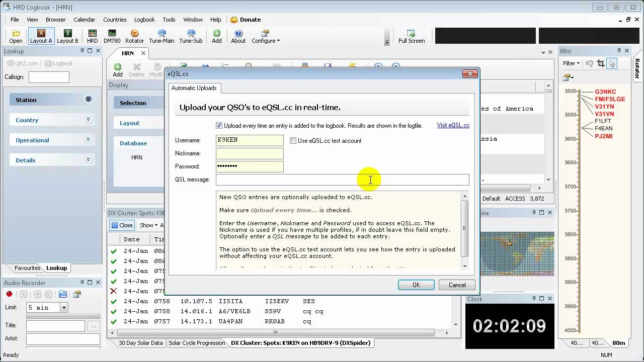
Task: Select PJ2MI spot on the 80m band
Action: pyautogui.click(x=604, y=136)
